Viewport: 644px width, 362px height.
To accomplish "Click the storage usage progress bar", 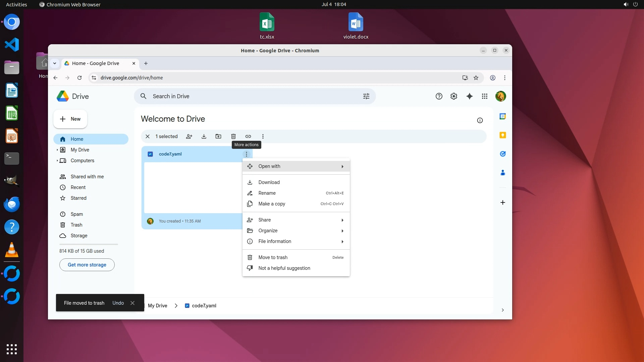I will pos(89,244).
